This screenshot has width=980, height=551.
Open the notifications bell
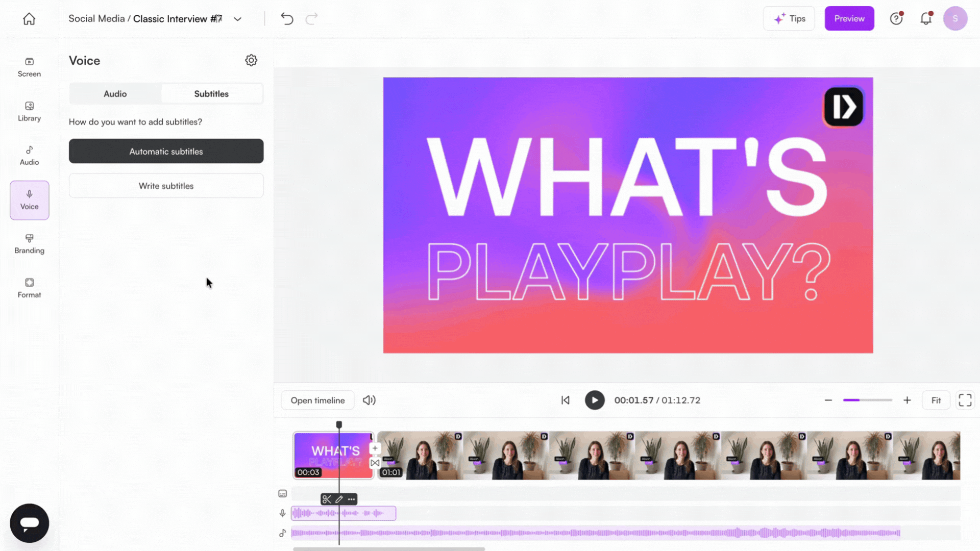926,18
